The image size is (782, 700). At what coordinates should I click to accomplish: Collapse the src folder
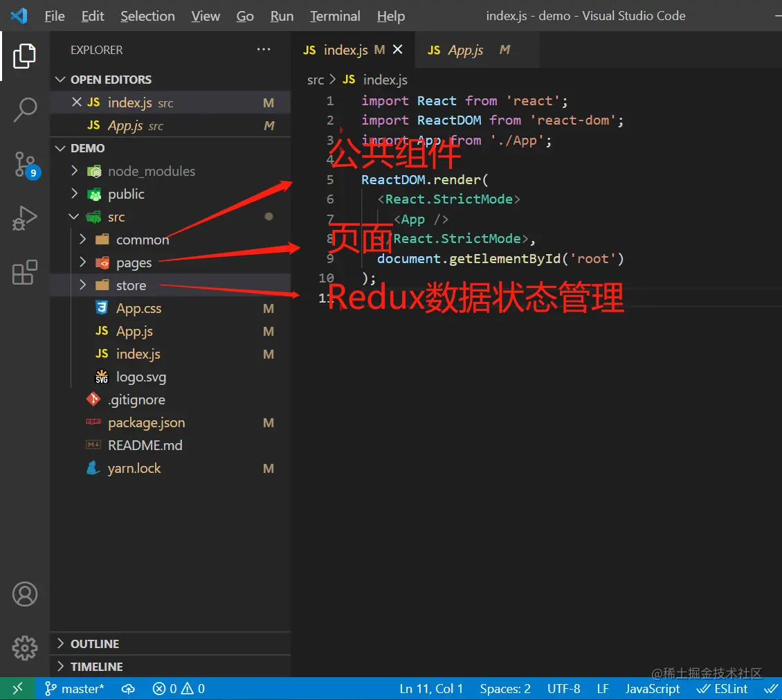point(170,217)
